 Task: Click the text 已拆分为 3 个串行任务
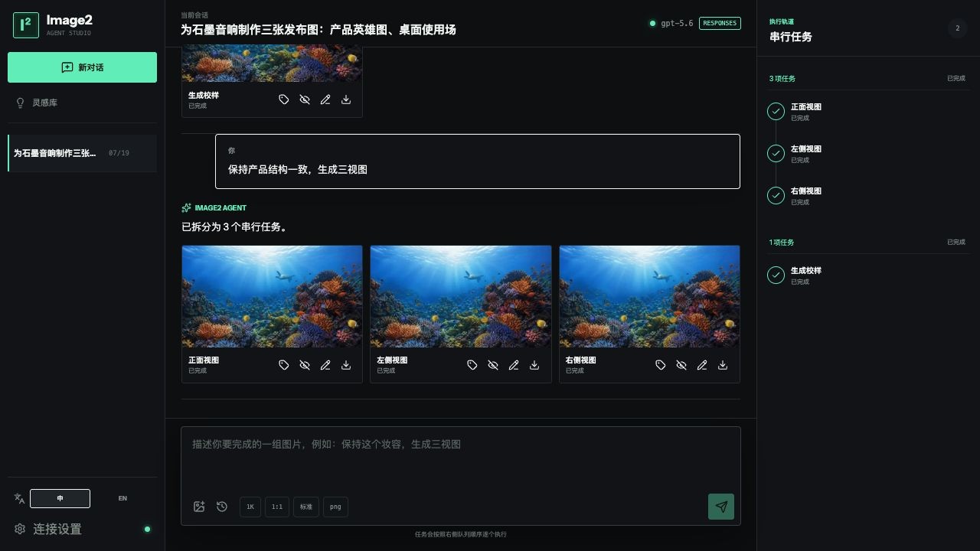click(235, 227)
